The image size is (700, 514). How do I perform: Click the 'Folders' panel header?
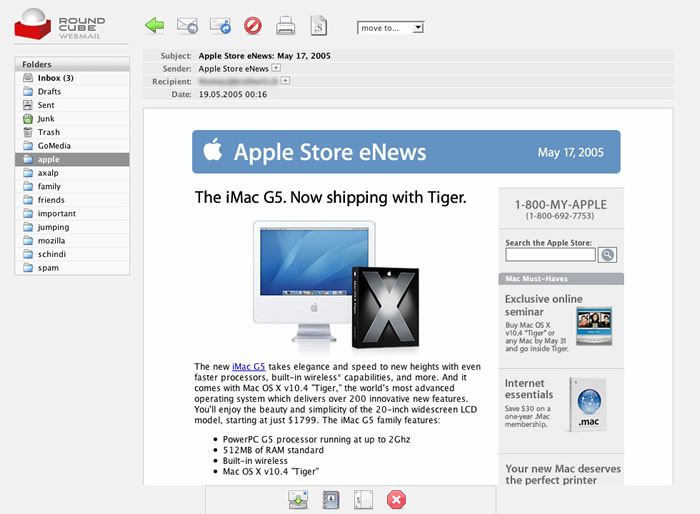pyautogui.click(x=72, y=64)
